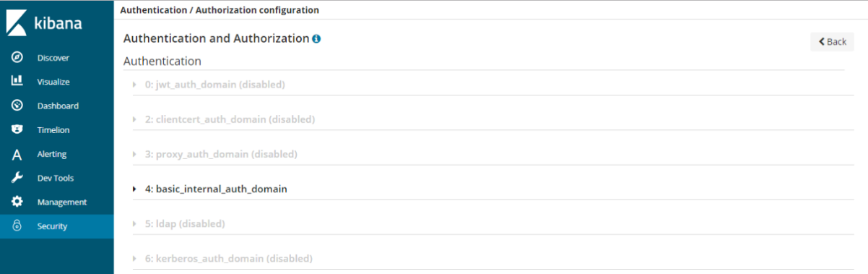
Task: Select the Dev Tools wrench icon
Action: [x=17, y=178]
